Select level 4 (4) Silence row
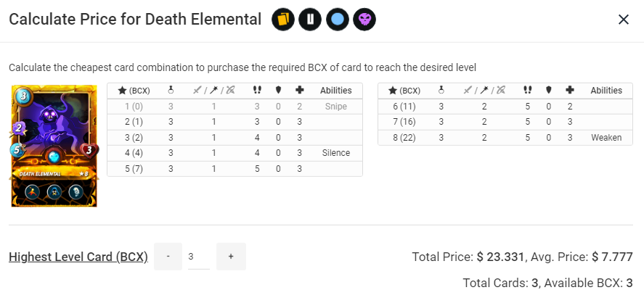The height and width of the screenshot is (298, 644). (235, 153)
